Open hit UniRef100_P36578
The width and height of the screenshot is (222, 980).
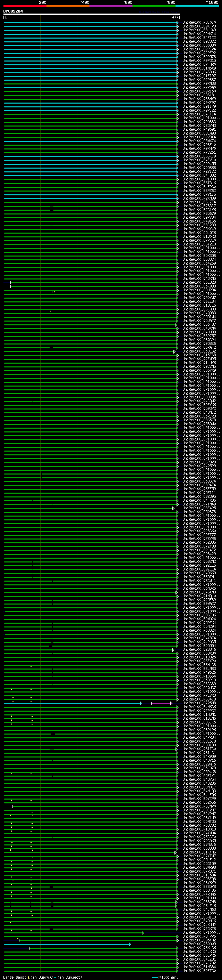tap(199, 420)
